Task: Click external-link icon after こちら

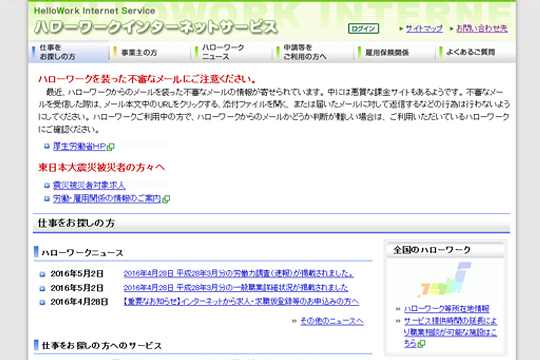Action: (422, 343)
